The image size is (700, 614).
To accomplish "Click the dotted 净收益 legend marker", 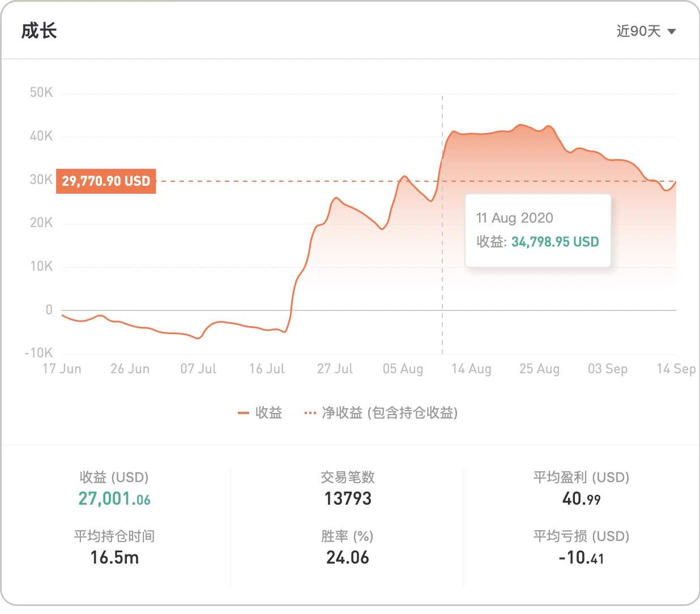I will click(x=310, y=413).
